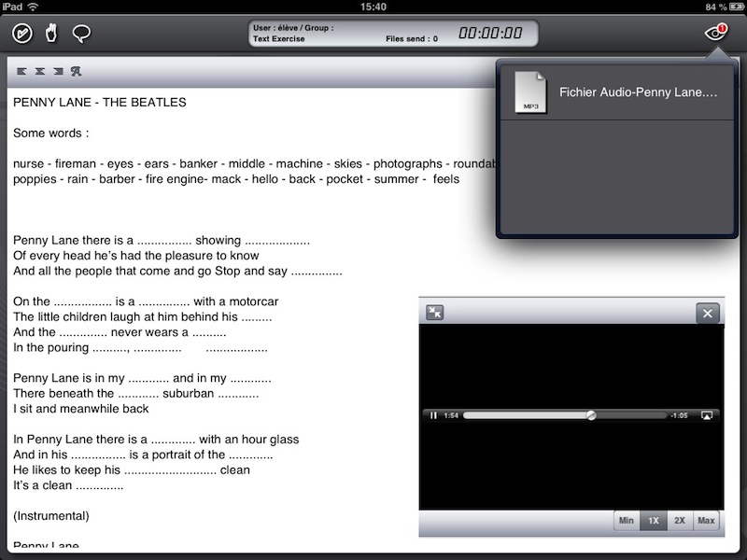
Task: Align text to the right
Action: (58, 71)
